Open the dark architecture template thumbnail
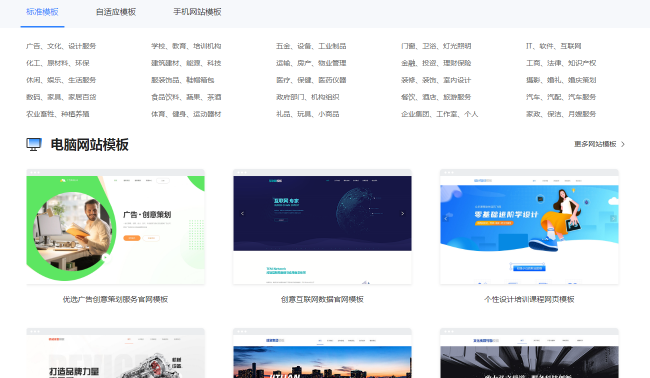 [x=529, y=353]
